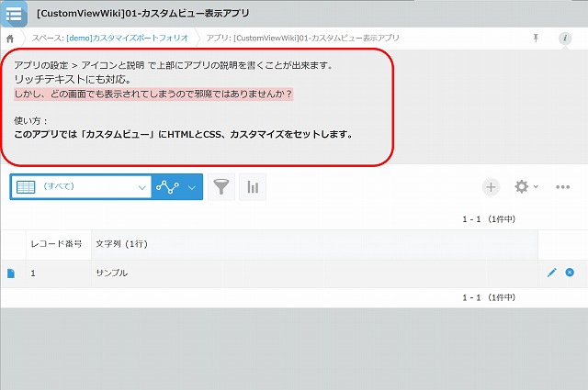
Task: Click the app breadcrumb [CustomViewWiki]01-カスタムビュー表示アプリ
Action: 302,39
